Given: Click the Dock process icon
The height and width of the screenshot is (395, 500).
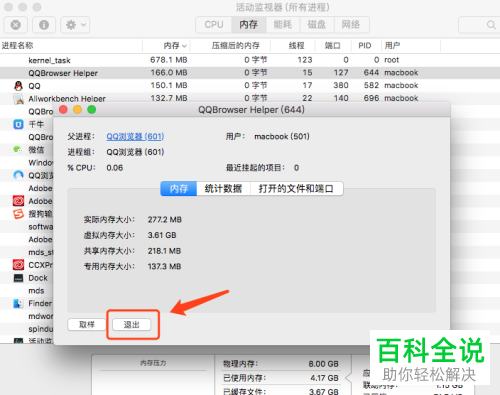Looking at the screenshot, I should 18,278.
